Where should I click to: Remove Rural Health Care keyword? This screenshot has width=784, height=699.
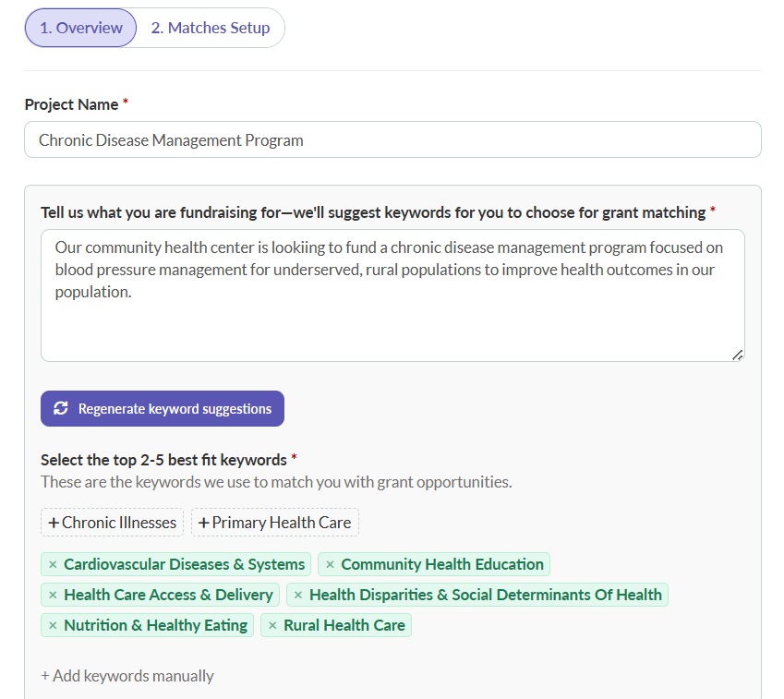272,625
